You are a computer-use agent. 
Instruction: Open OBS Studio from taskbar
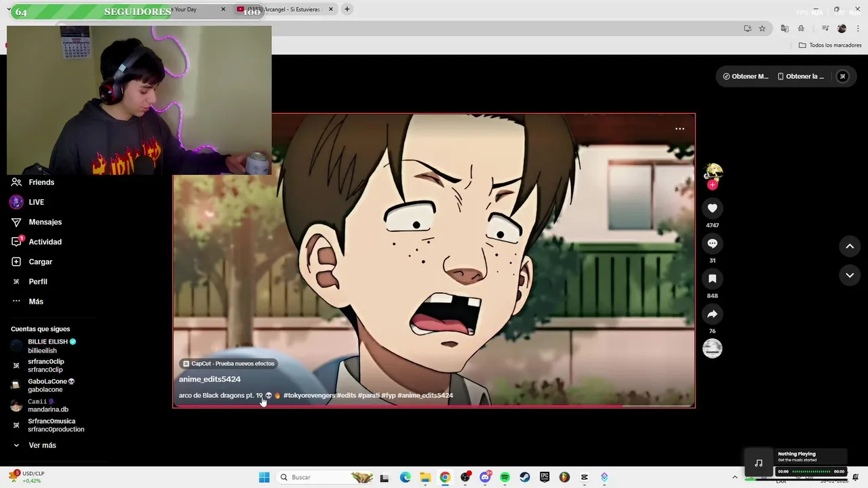point(465,477)
